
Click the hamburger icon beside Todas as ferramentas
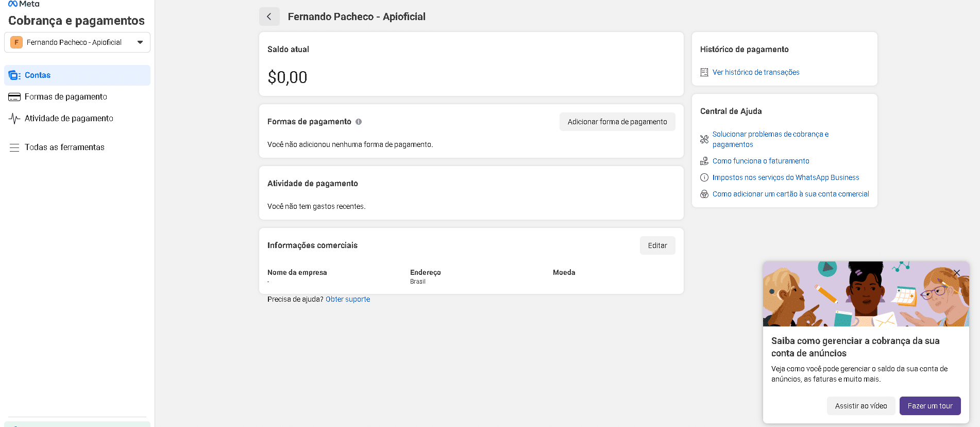coord(14,147)
